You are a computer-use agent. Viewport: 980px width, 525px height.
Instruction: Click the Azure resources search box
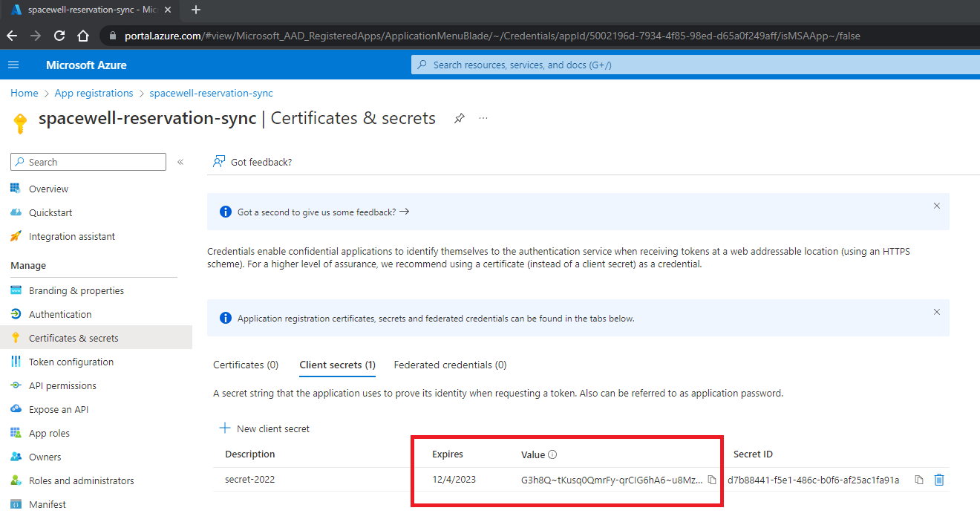[696, 65]
